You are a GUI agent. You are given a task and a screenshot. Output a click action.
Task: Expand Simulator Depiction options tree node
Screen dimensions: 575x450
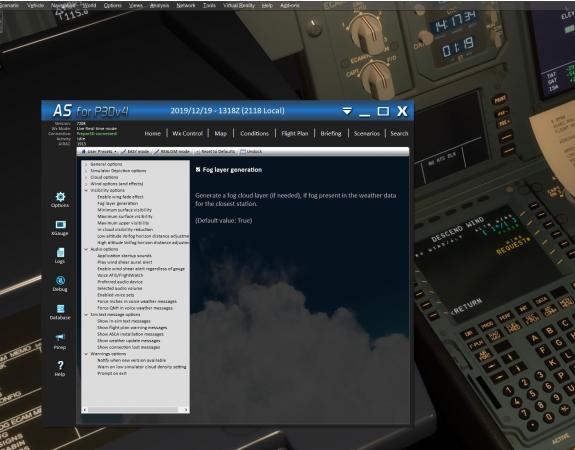(x=86, y=171)
